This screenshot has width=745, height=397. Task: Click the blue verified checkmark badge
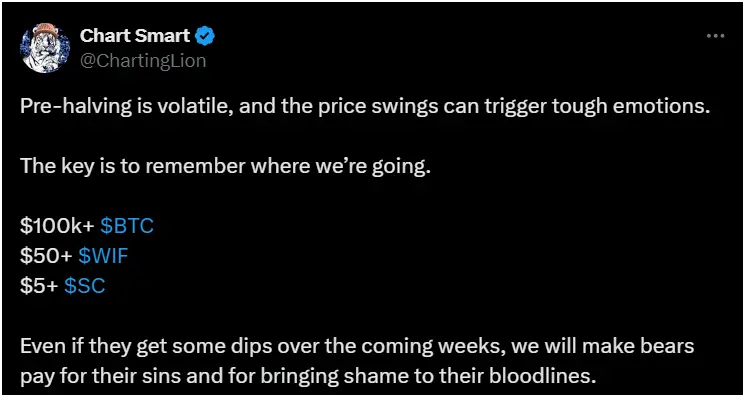206,36
